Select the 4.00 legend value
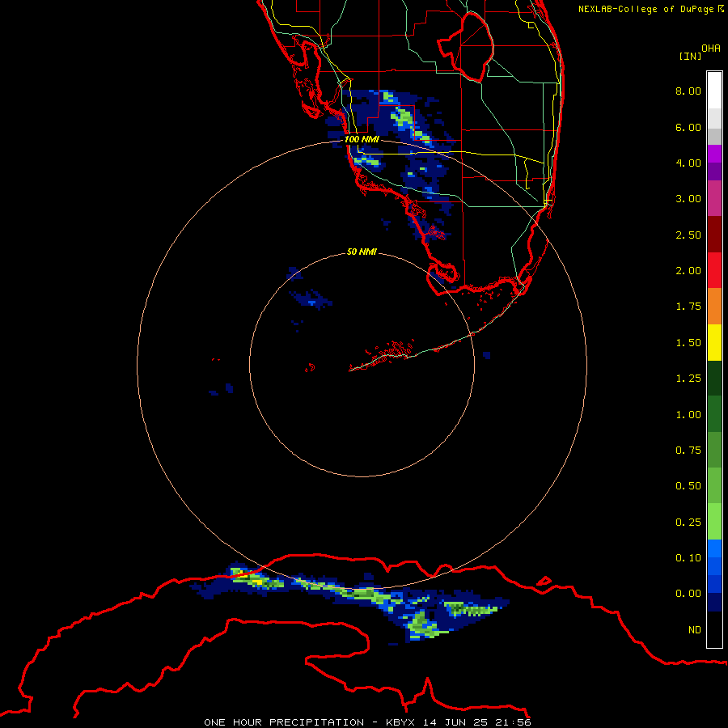This screenshot has width=728, height=728. coord(688,163)
